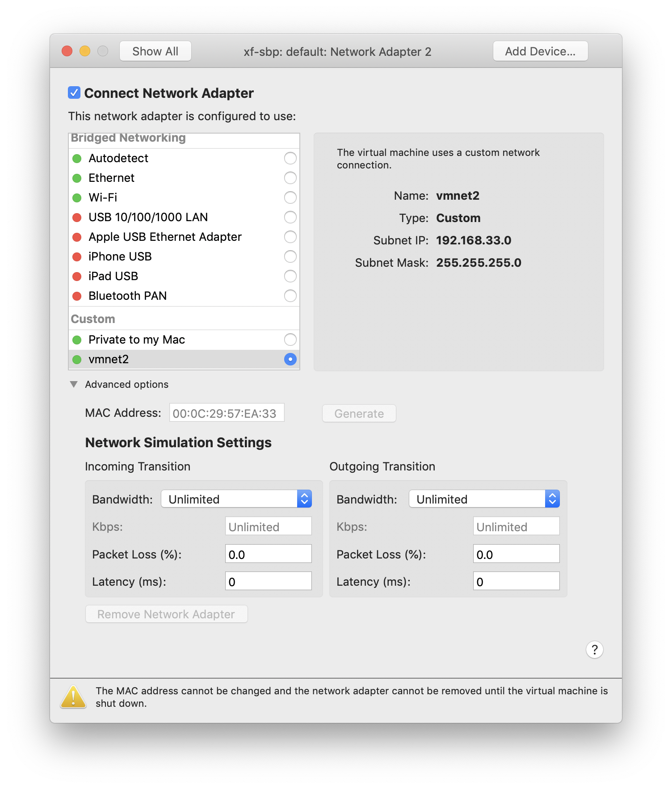This screenshot has width=672, height=789.
Task: Click the red status dot beside Bluetooth PAN
Action: [77, 296]
